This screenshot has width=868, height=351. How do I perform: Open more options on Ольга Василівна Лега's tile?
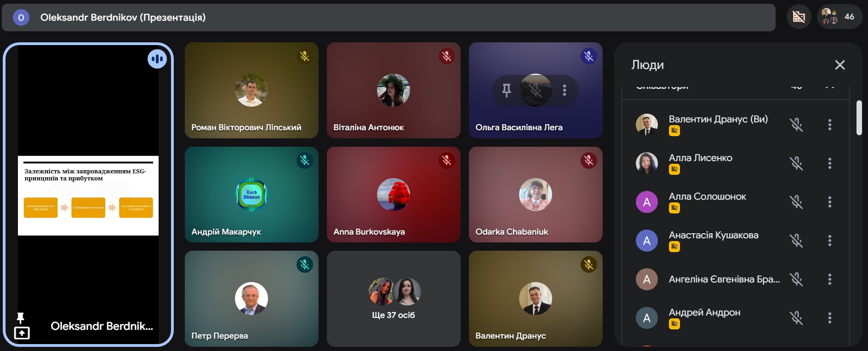click(565, 90)
